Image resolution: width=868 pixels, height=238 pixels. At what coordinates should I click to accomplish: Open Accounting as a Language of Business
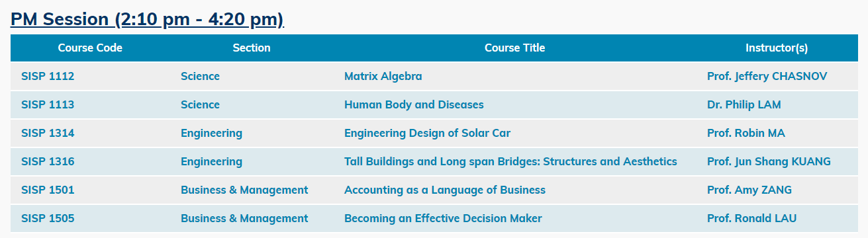pyautogui.click(x=445, y=190)
